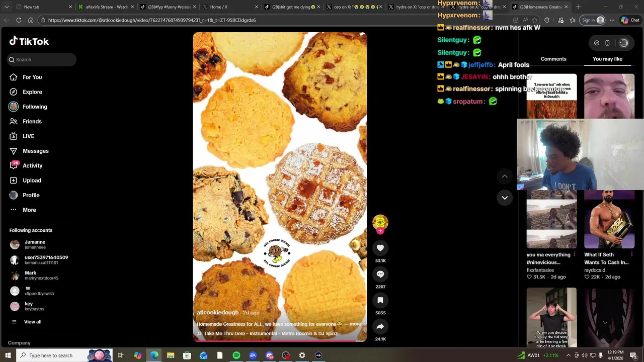Image resolution: width=644 pixels, height=362 pixels.
Task: Expand caption with 'more' link
Action: pyautogui.click(x=355, y=324)
